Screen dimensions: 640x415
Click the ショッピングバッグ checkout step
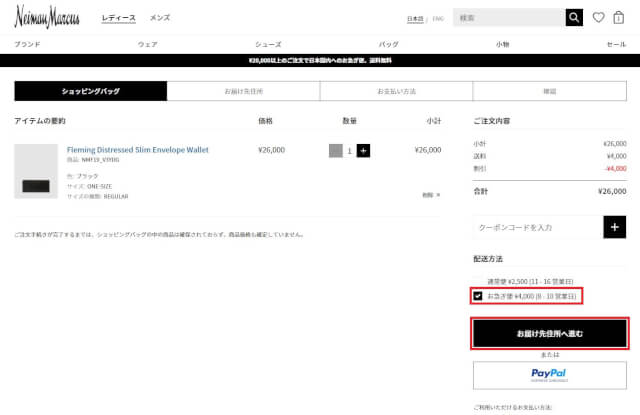click(x=91, y=91)
